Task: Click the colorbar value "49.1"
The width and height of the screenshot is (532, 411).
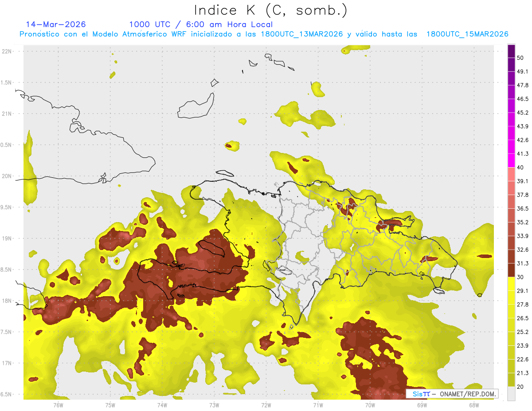Action: [523, 71]
